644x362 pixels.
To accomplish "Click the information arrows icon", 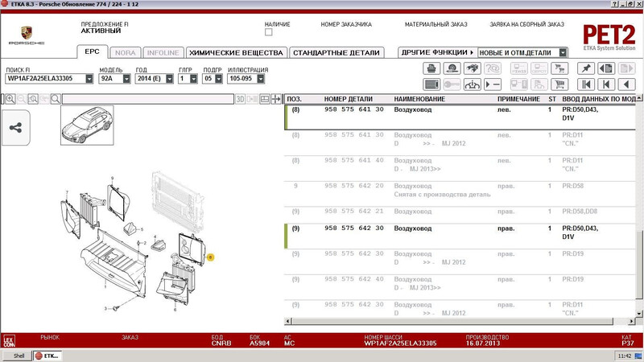I will pos(473,84).
